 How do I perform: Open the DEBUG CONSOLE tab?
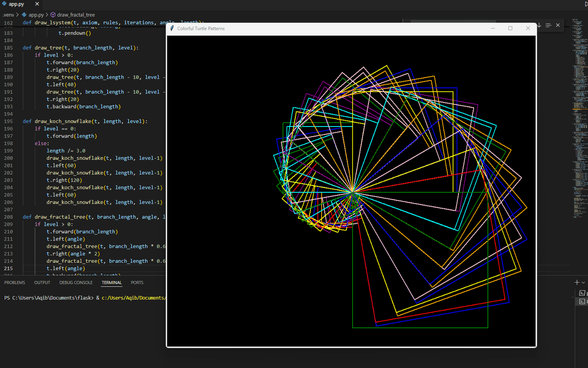coord(76,282)
